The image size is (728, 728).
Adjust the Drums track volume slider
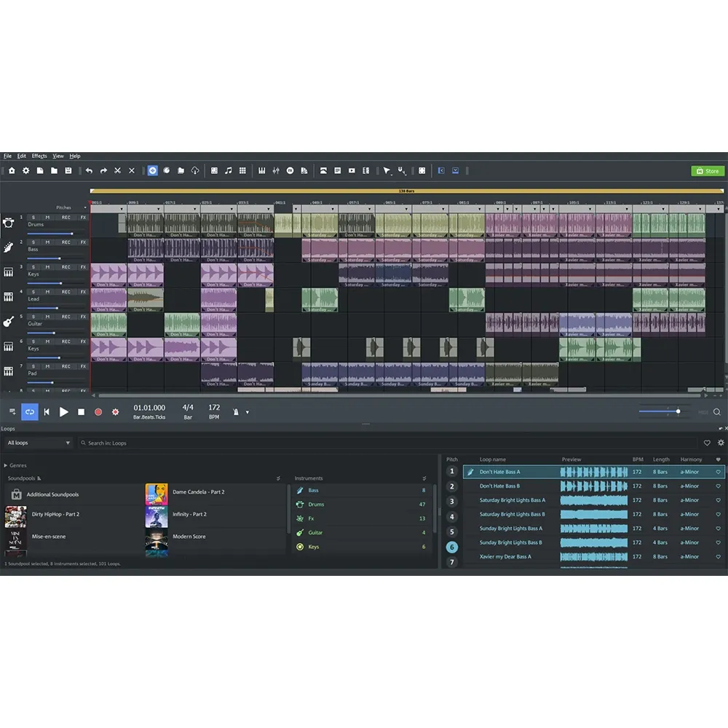tap(56, 234)
